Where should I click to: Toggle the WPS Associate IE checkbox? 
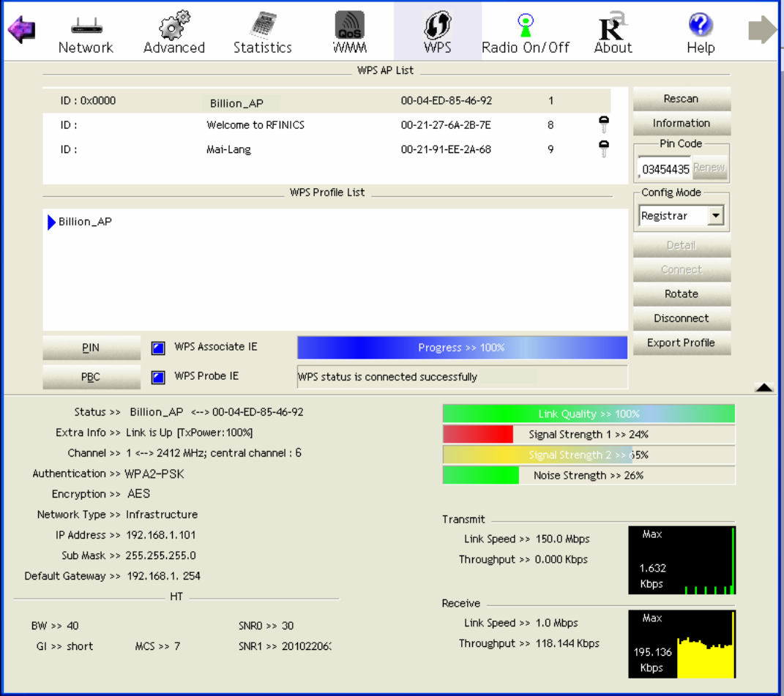[x=158, y=348]
